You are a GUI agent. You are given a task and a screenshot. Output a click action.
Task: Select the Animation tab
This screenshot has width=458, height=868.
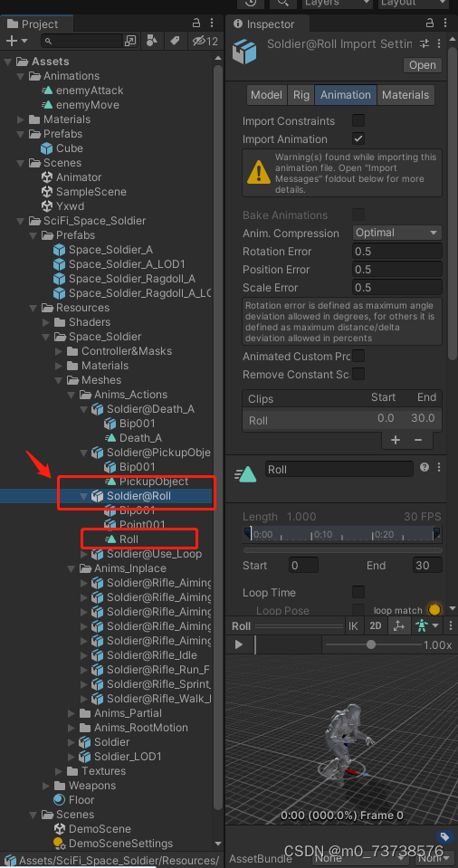point(346,95)
